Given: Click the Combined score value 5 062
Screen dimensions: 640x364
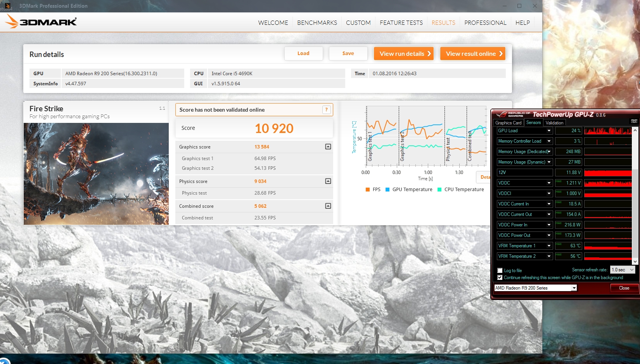Looking at the screenshot, I should (260, 206).
